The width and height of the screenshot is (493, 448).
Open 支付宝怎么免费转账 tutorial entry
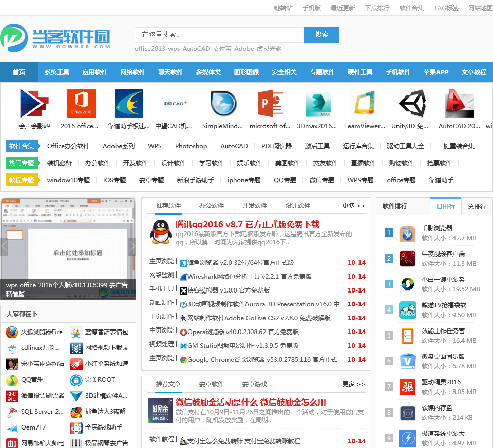(x=243, y=441)
